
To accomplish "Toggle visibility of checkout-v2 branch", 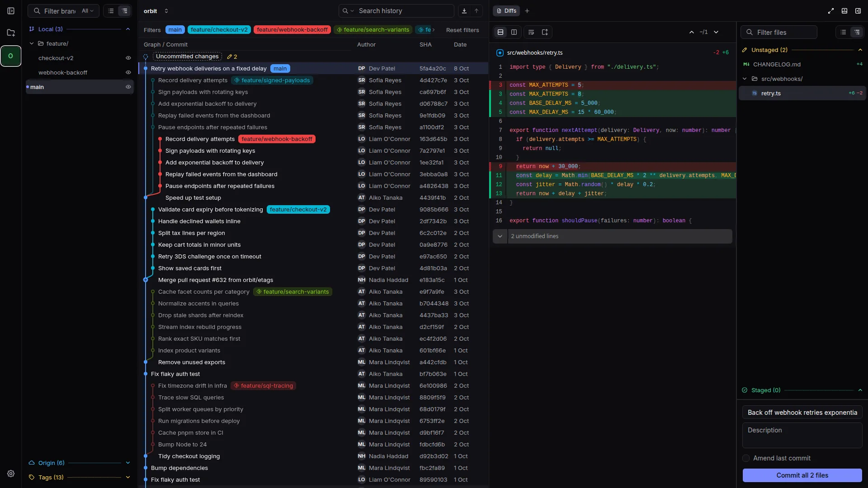I will pos(128,58).
